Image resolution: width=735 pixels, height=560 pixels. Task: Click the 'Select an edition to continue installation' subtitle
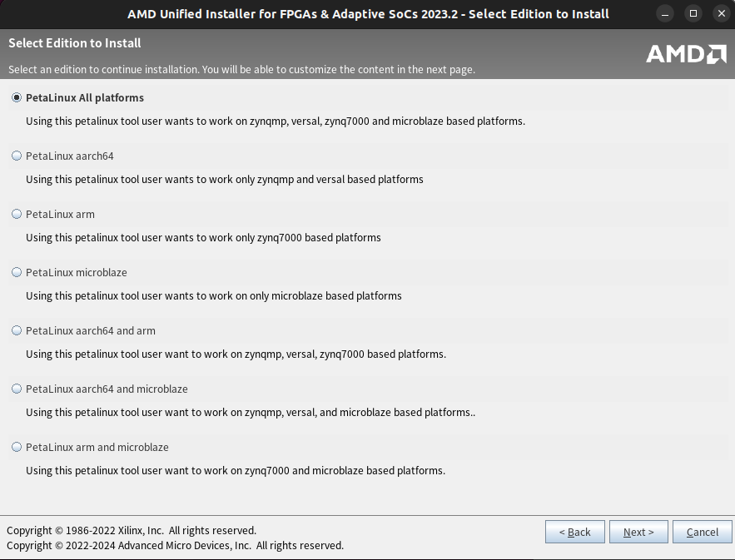click(242, 69)
